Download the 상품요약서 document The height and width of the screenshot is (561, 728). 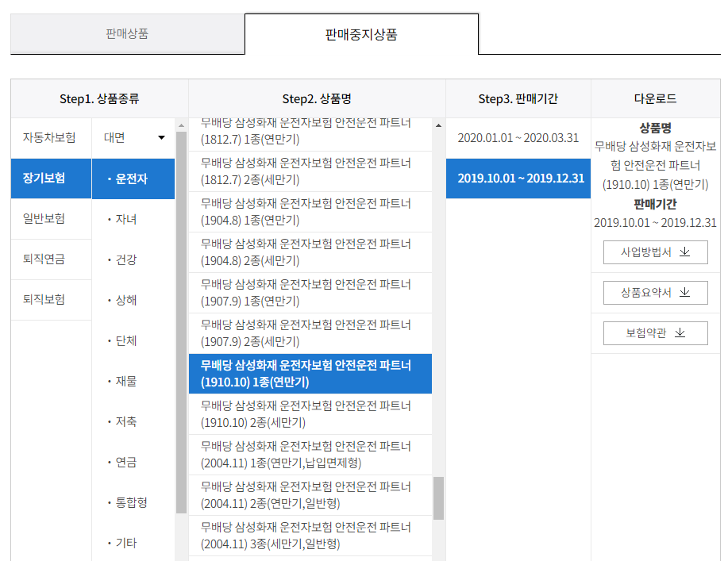tap(655, 292)
